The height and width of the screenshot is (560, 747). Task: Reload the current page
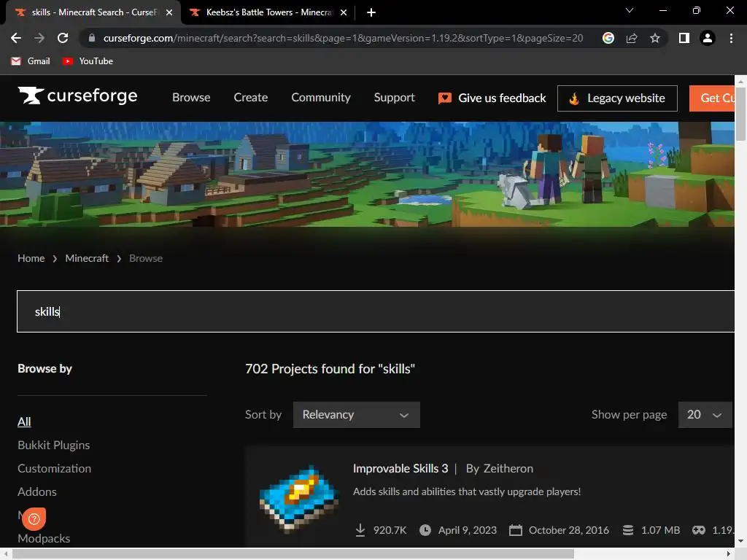click(x=63, y=38)
